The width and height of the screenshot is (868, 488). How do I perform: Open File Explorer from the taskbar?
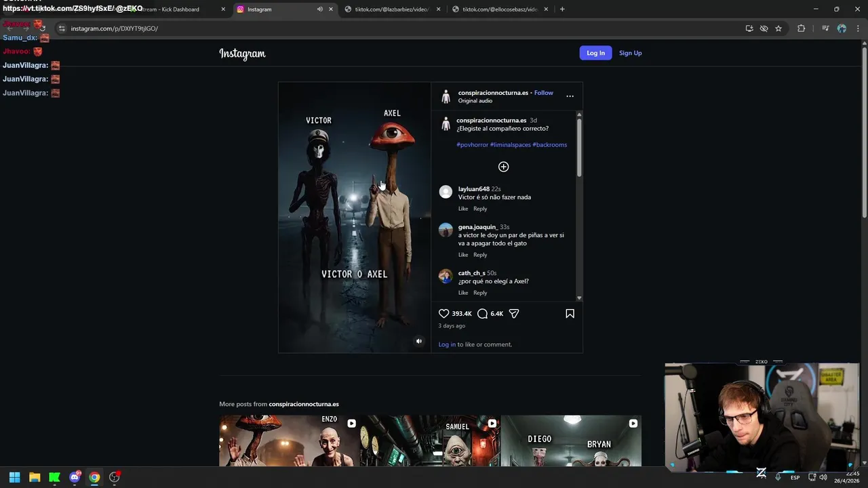(35, 477)
